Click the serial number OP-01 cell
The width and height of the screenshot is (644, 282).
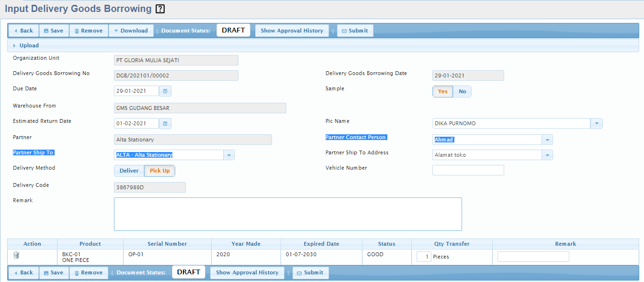(167, 257)
